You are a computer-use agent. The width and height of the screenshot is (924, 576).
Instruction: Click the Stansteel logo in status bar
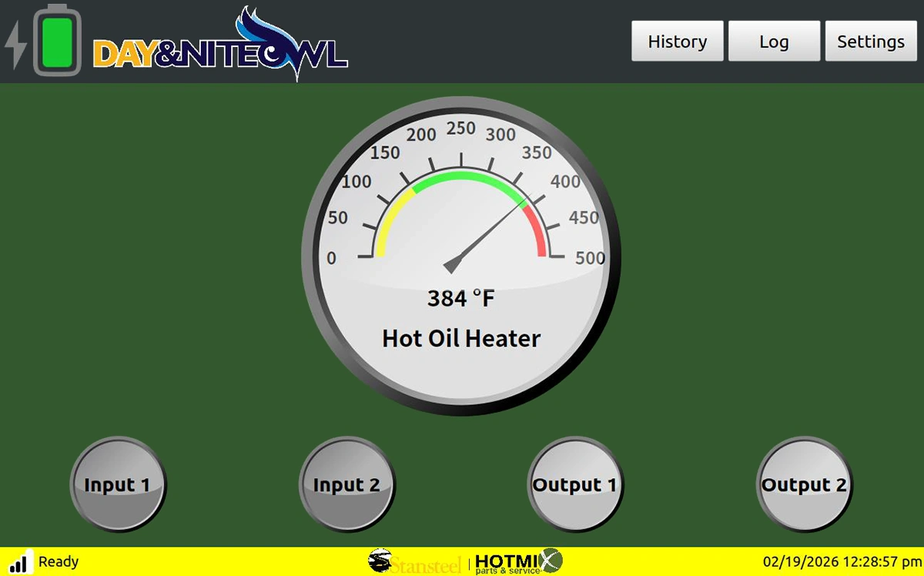(x=414, y=561)
